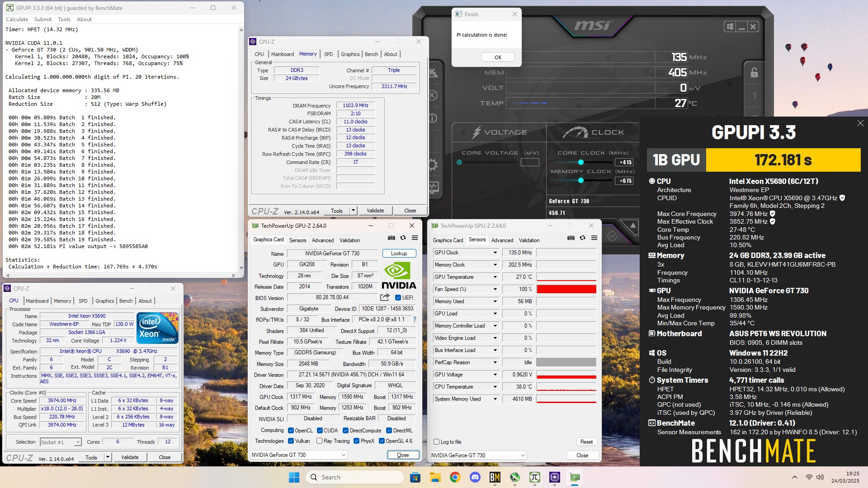
Task: Open Microsoft Store from the taskbar
Action: click(415, 477)
